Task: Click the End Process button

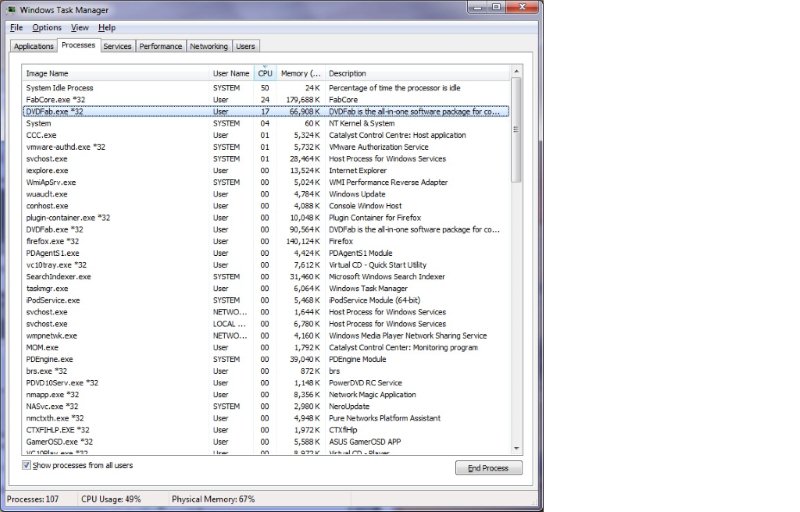Action: [x=488, y=468]
